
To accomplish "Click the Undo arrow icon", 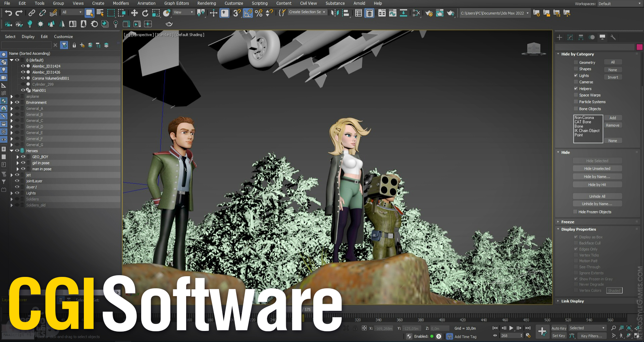I will tap(8, 13).
